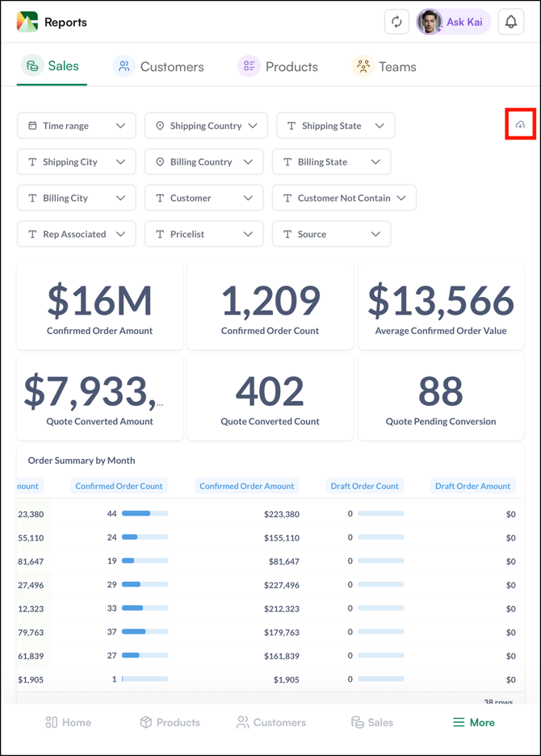Open the notifications bell
Viewport: 541px width, 756px height.
tap(511, 23)
